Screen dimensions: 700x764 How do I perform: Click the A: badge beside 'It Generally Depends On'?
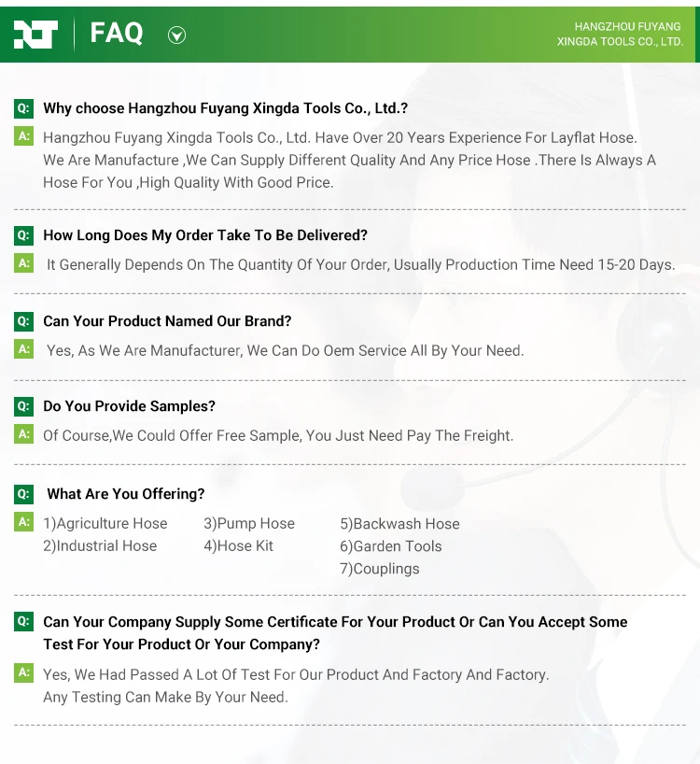(23, 263)
